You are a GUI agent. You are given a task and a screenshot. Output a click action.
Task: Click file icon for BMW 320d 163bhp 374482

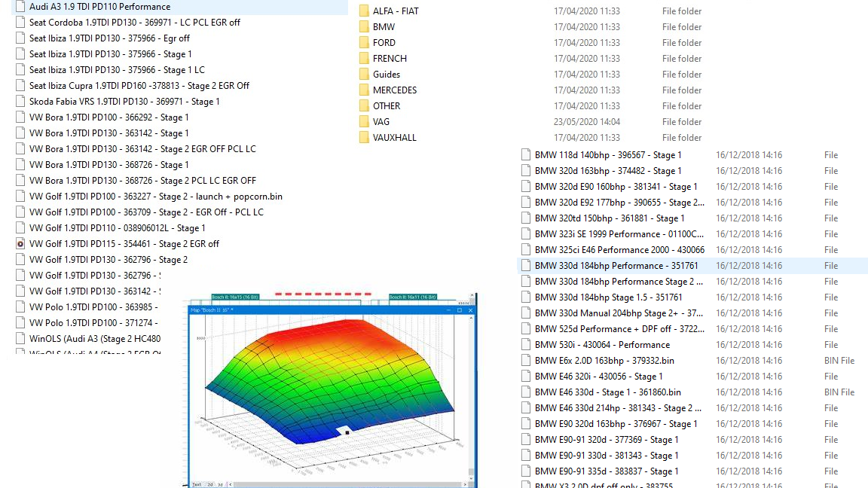[x=526, y=171]
